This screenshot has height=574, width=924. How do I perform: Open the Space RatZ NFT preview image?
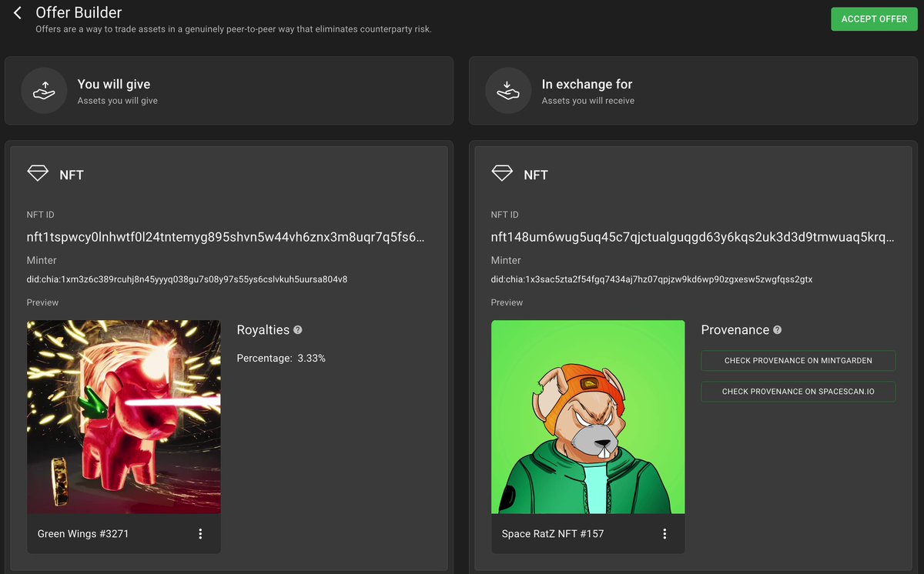pos(588,416)
